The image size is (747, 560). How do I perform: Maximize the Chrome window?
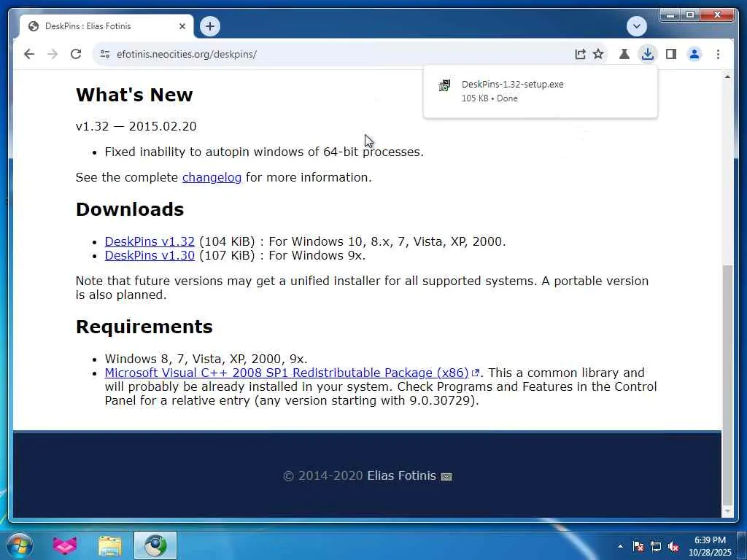pyautogui.click(x=690, y=15)
